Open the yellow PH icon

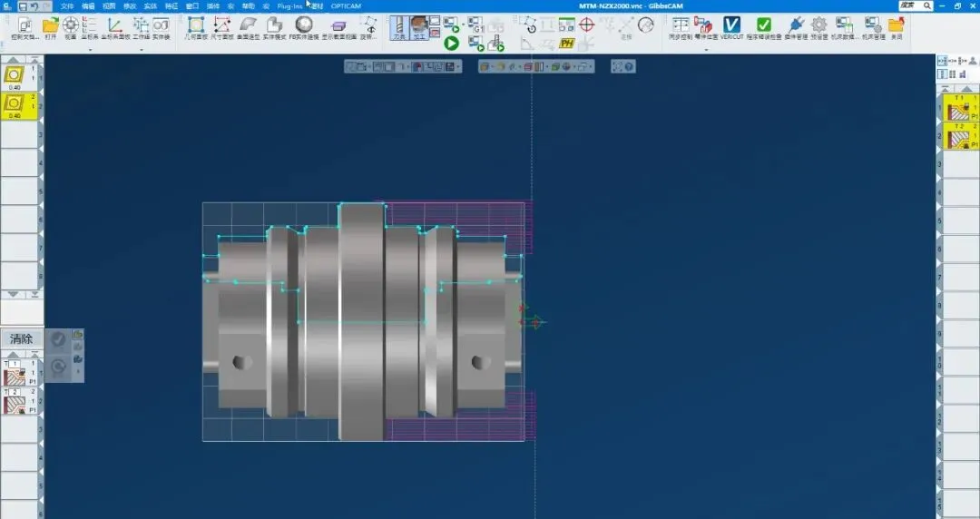click(567, 44)
